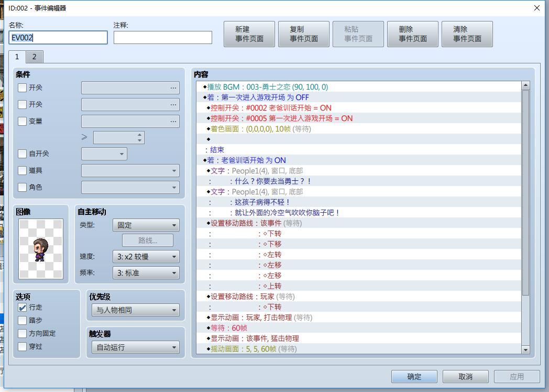Image resolution: width=549 pixels, height=392 pixels.
Task: Open the 频率 dropdown showing 3: 标准
Action: point(146,273)
